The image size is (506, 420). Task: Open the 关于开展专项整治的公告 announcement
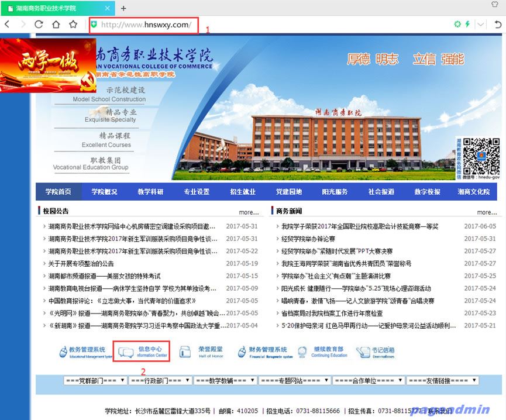coord(81,264)
